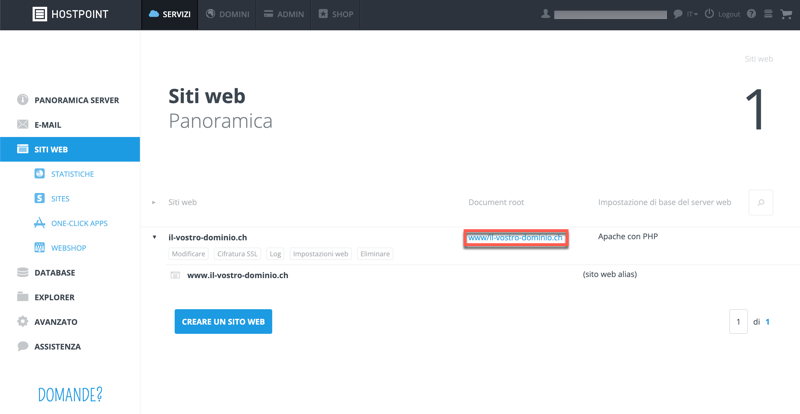The image size is (800, 414).
Task: Select Assistenza in sidebar
Action: tap(70, 346)
